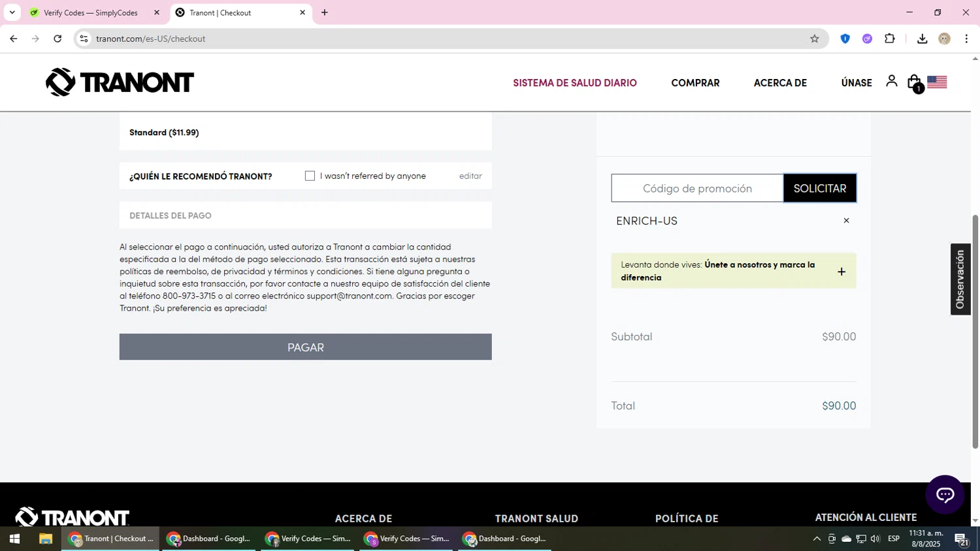Open volume control in system tray
The width and height of the screenshot is (980, 551).
[x=875, y=539]
